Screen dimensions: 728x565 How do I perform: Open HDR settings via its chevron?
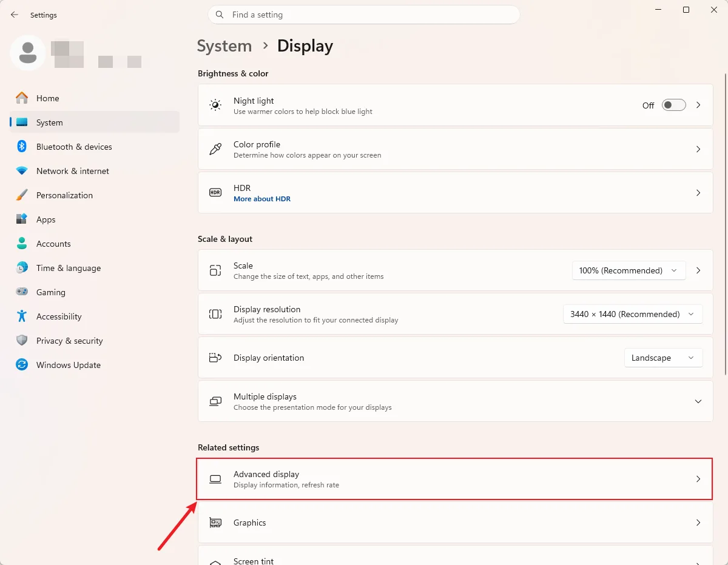698,193
